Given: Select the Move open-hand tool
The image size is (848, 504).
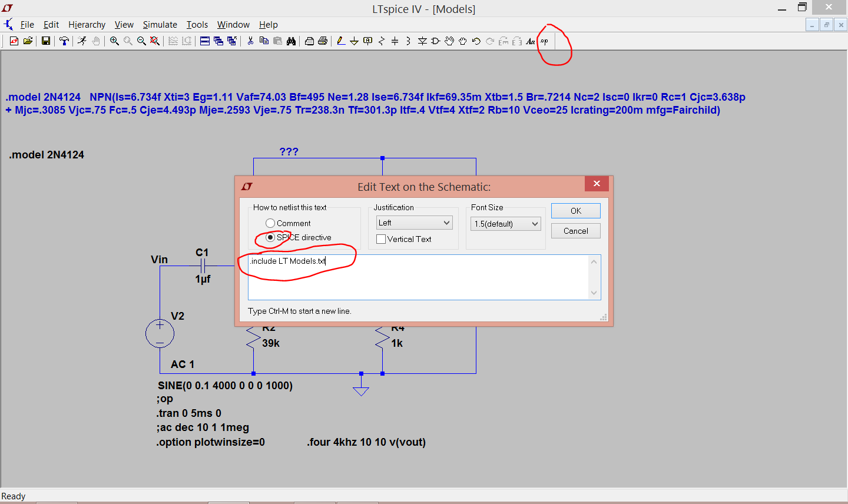Looking at the screenshot, I should pyautogui.click(x=449, y=41).
